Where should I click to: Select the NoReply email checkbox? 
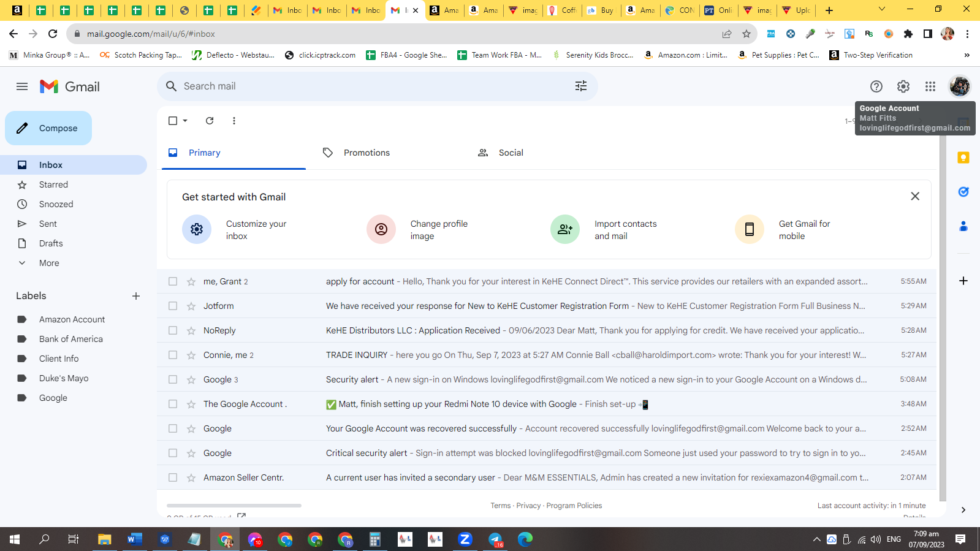(x=173, y=330)
